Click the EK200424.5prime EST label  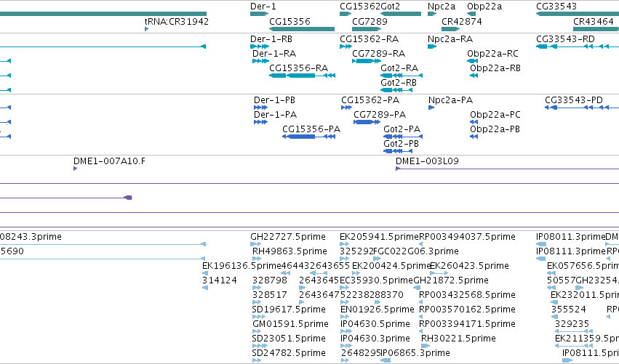(x=391, y=266)
